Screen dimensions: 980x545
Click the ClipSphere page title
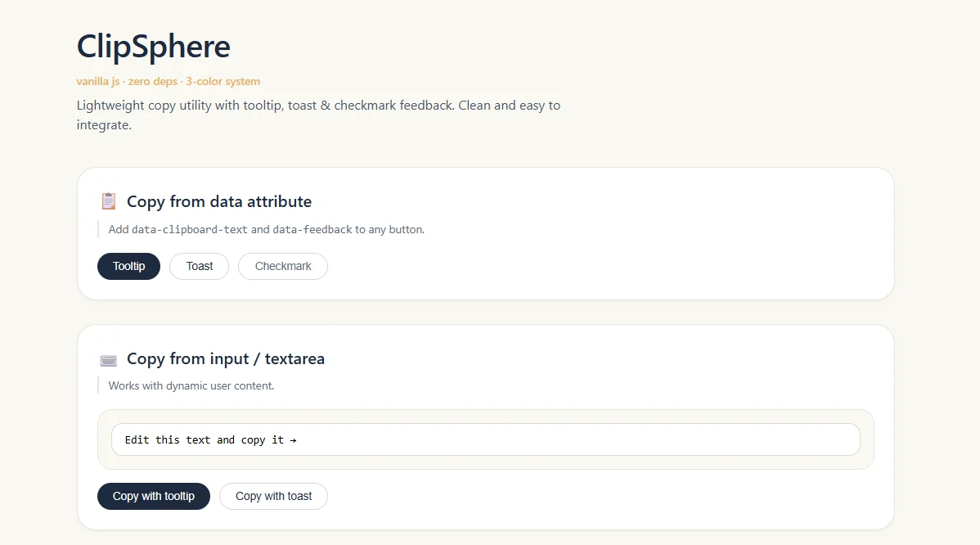(154, 47)
